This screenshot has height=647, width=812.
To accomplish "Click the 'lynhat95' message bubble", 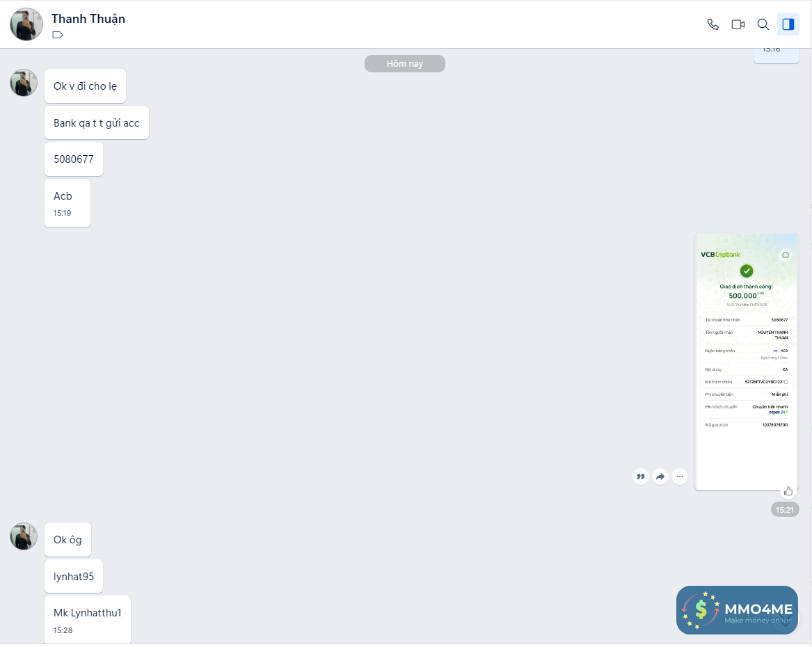I will (x=74, y=576).
